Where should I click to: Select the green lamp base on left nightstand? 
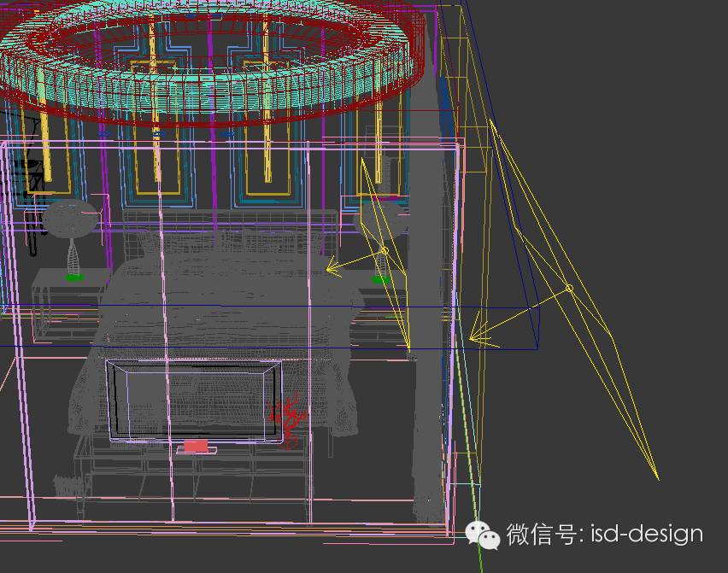click(74, 278)
